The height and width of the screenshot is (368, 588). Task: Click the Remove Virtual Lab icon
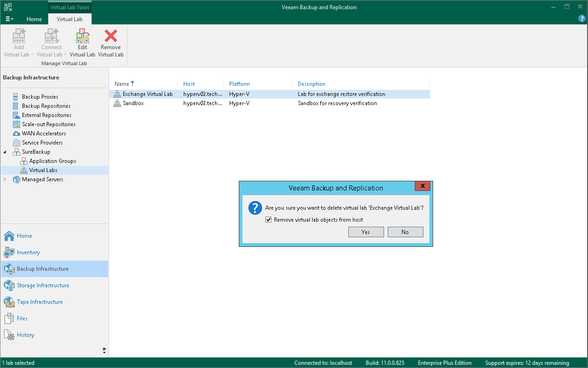click(x=110, y=41)
